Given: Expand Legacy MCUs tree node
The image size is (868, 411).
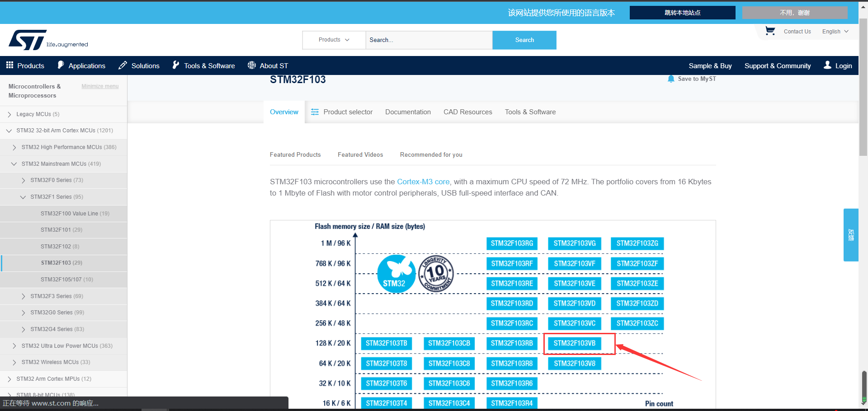Looking at the screenshot, I should 9,114.
